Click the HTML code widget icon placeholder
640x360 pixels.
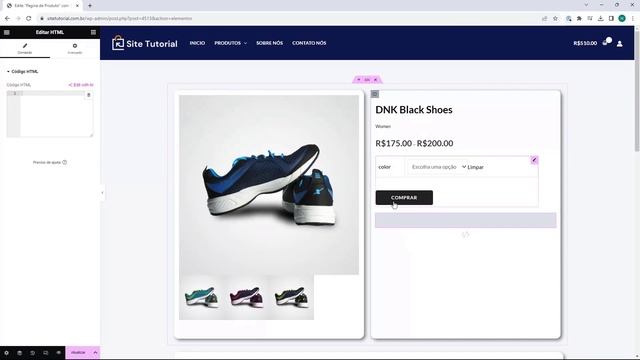(465, 235)
